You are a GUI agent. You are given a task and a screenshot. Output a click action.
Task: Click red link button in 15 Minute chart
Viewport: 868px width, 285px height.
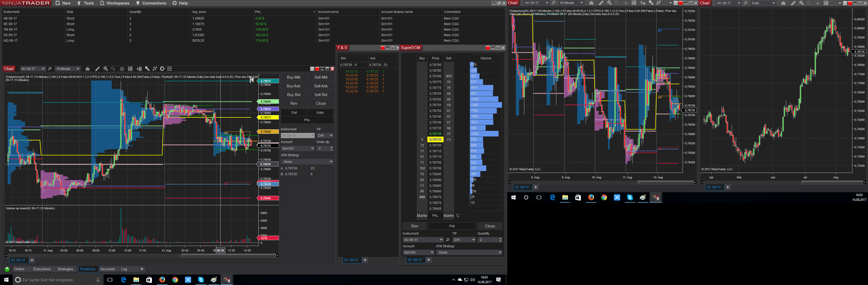(x=317, y=69)
